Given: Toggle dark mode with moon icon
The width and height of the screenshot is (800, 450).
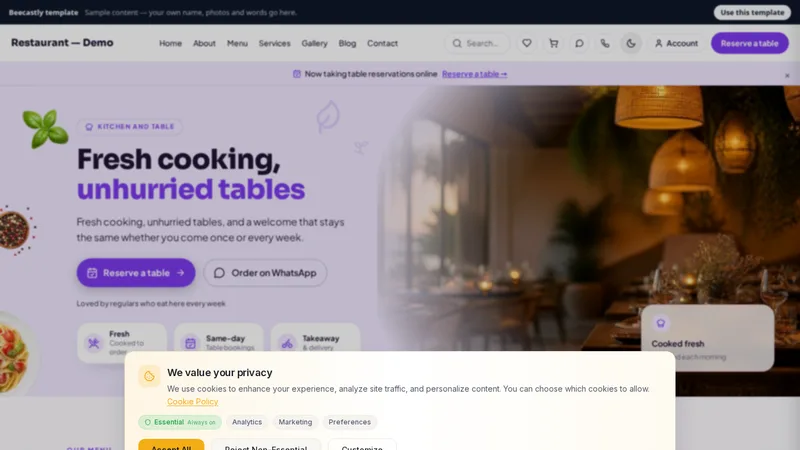Looking at the screenshot, I should [x=631, y=43].
